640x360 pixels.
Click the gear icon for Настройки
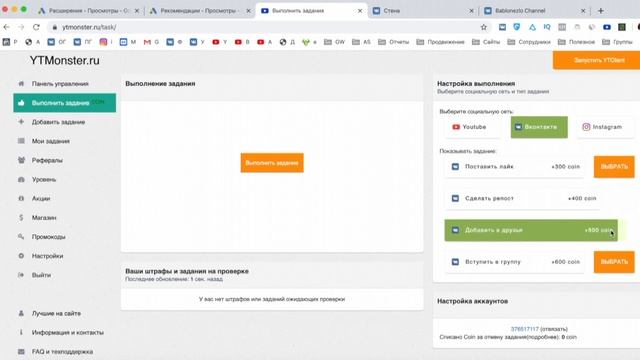pos(21,256)
